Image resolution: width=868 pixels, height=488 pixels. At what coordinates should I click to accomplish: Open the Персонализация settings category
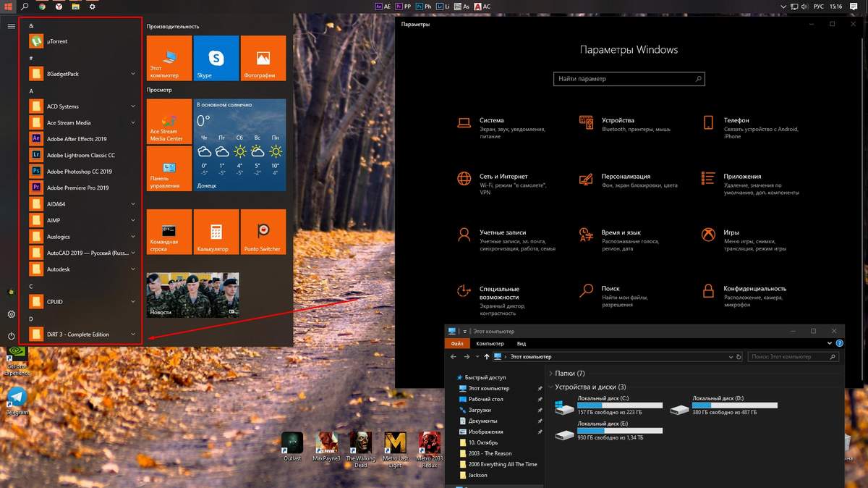(x=625, y=177)
